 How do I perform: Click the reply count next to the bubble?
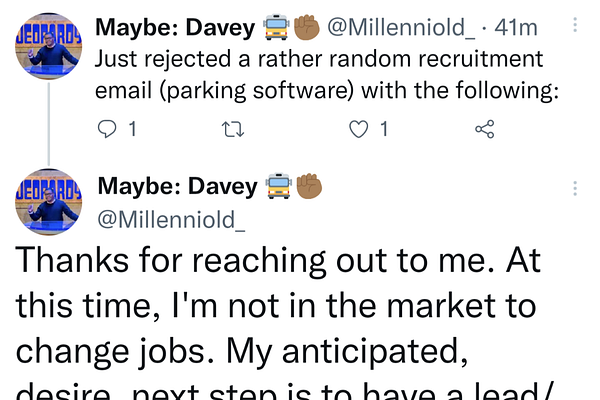(x=133, y=129)
